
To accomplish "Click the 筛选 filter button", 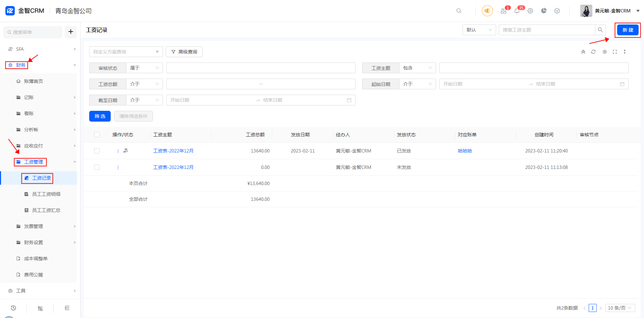I will point(100,116).
